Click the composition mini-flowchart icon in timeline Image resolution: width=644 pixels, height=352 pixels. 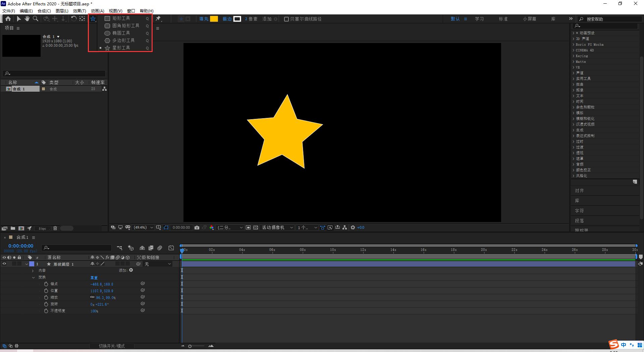[119, 248]
